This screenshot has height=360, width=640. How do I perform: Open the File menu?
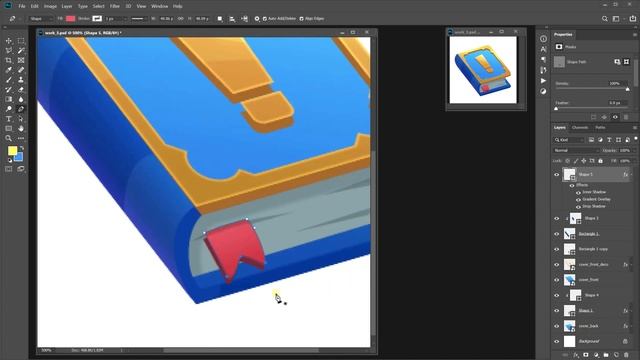click(x=22, y=7)
